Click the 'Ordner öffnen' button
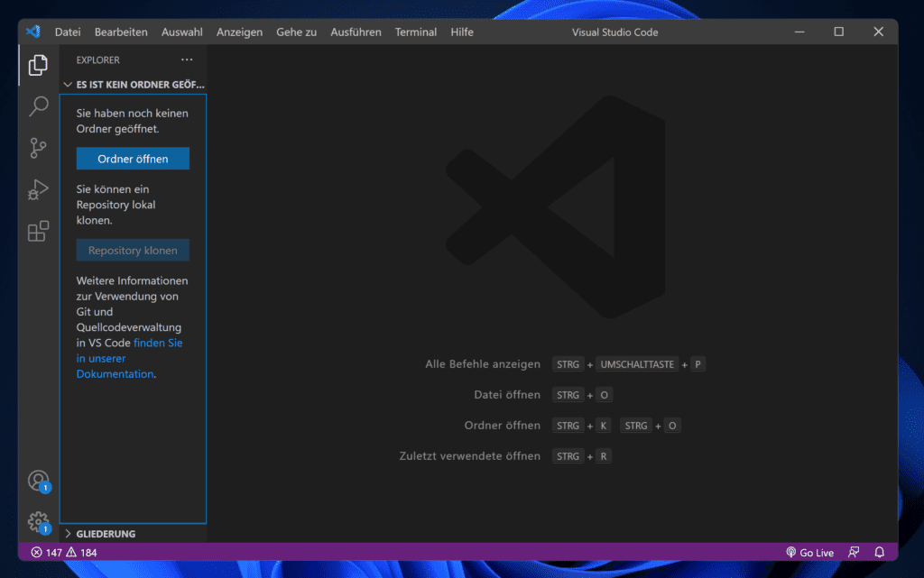The image size is (924, 578). click(133, 159)
